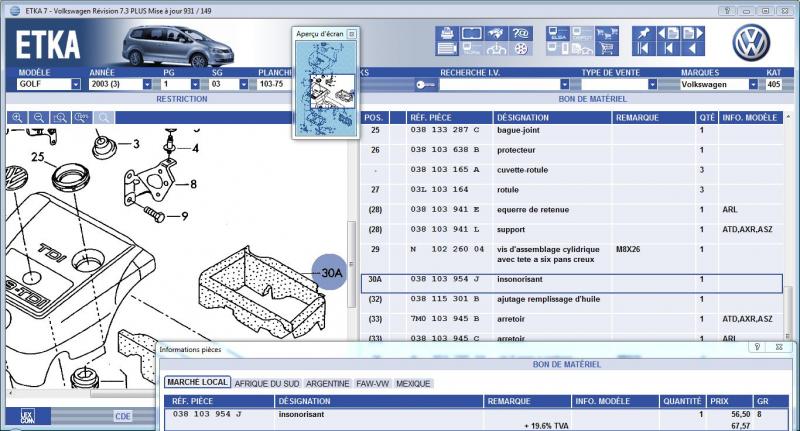
Task: Click the DÉSIGNATION column header in parts list
Action: [x=552, y=118]
